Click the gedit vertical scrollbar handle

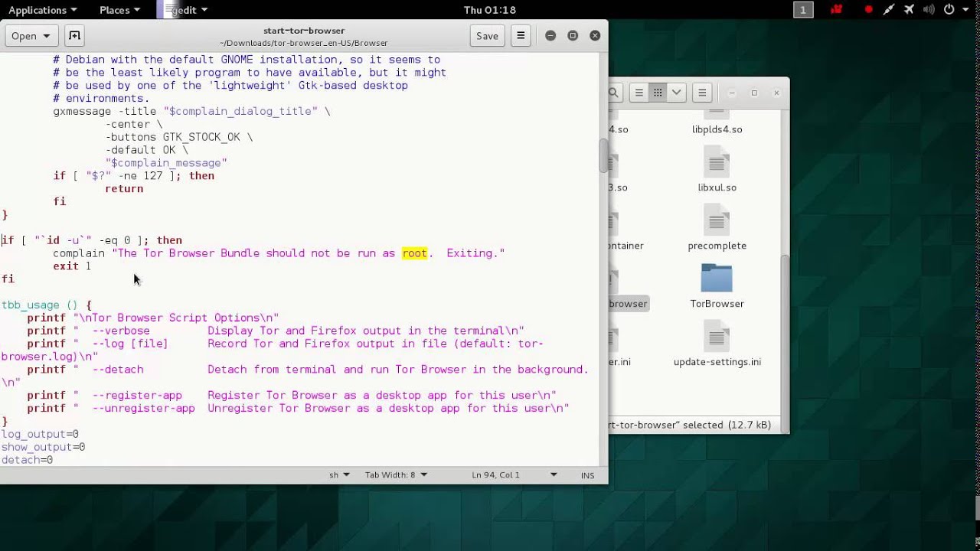[603, 157]
